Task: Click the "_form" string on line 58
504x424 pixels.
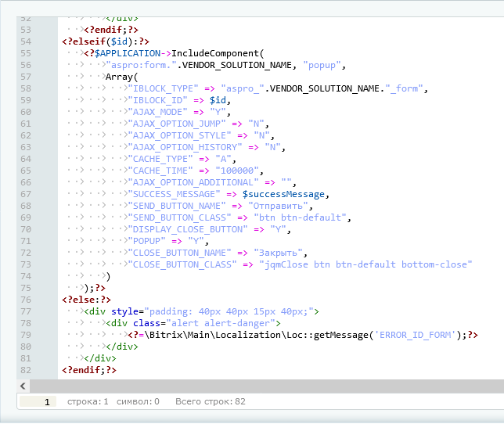Action: click(405, 88)
